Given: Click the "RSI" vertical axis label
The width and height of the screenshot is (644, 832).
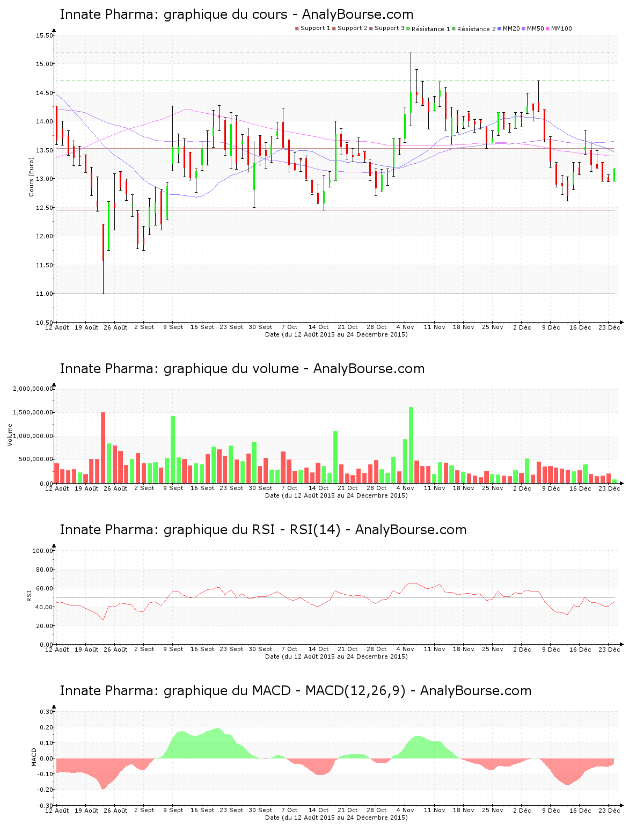Looking at the screenshot, I should (x=29, y=595).
